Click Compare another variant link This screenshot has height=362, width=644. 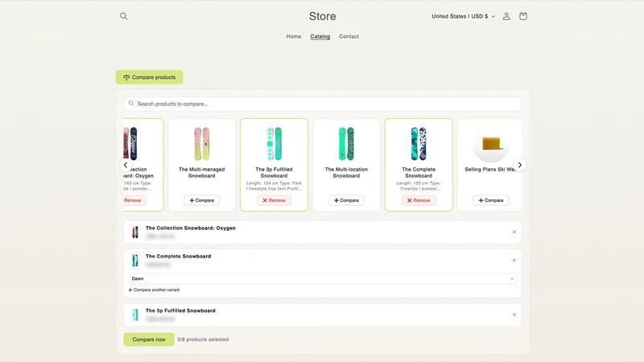154,290
